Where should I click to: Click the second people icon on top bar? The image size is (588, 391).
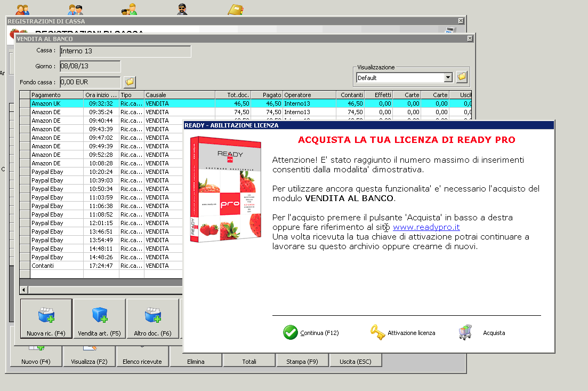click(x=76, y=10)
